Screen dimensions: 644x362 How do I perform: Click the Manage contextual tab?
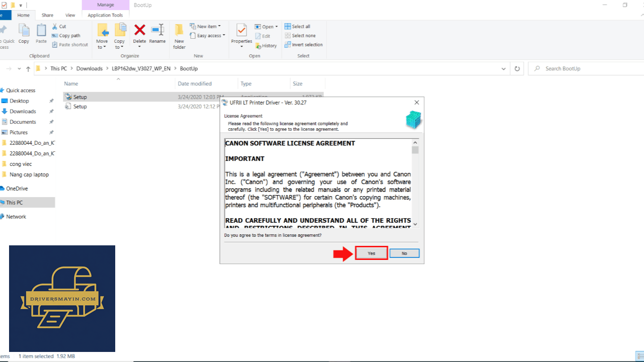[x=105, y=5]
